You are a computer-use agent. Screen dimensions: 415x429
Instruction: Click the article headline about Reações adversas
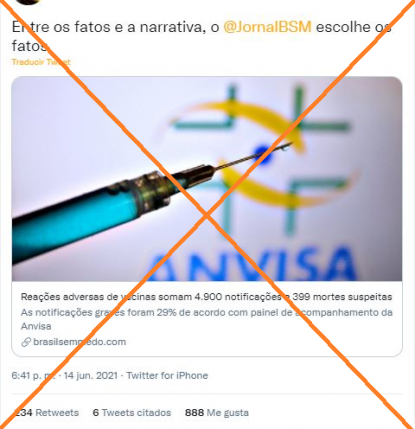click(x=206, y=297)
